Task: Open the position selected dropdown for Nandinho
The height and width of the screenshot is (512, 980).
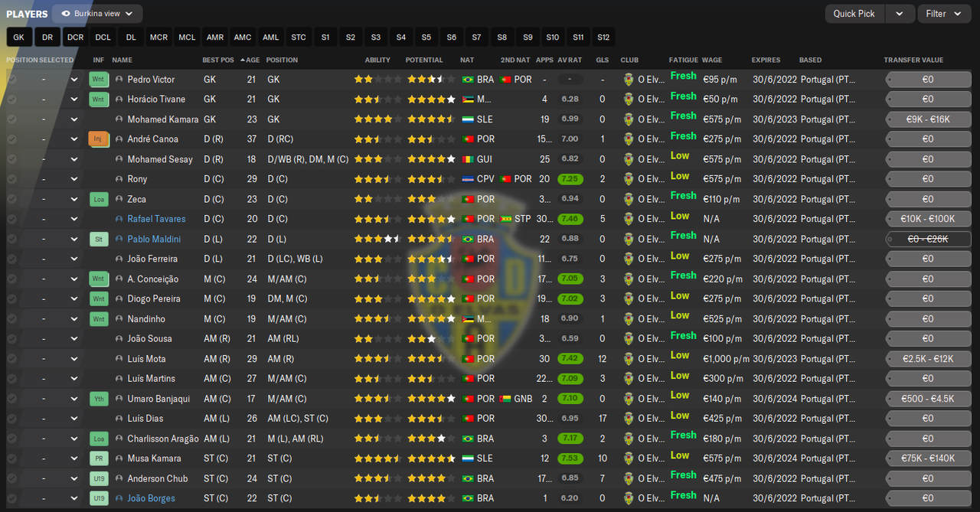Action: pos(74,319)
